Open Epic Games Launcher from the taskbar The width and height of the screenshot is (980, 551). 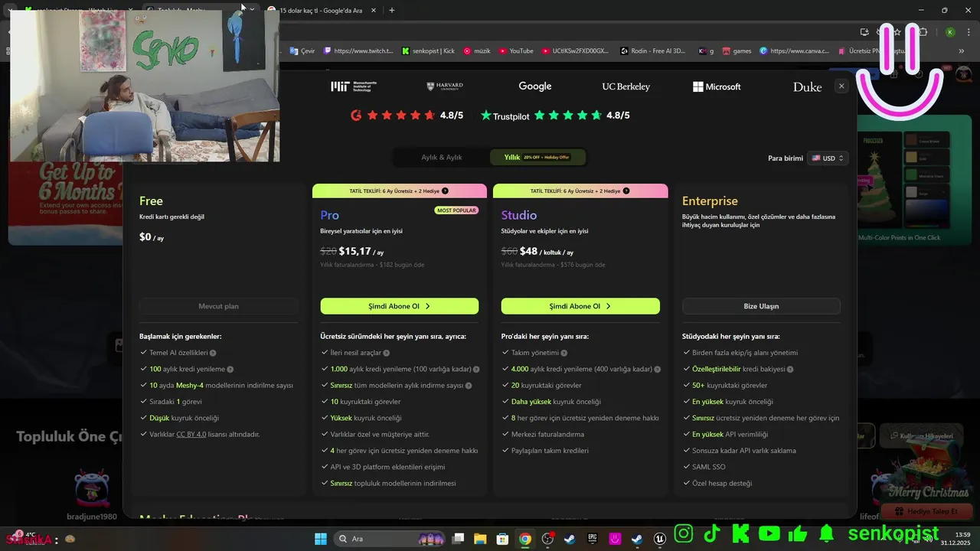tap(593, 539)
